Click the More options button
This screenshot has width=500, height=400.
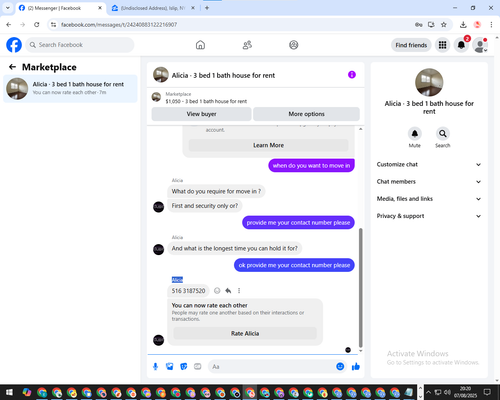306,114
